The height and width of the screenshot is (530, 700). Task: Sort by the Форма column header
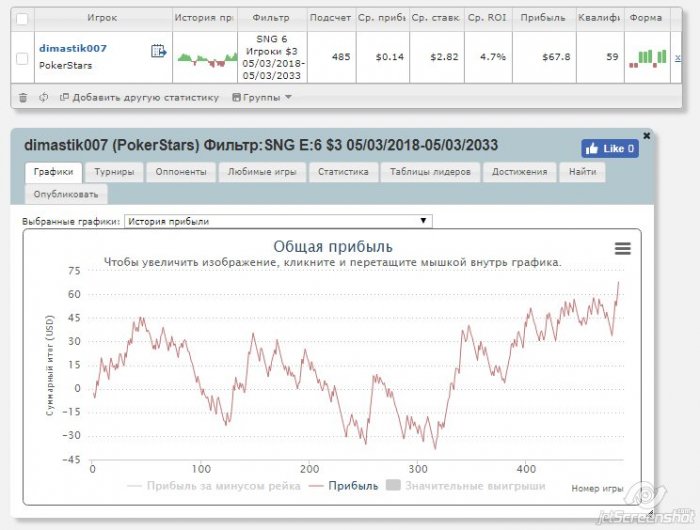(x=646, y=18)
